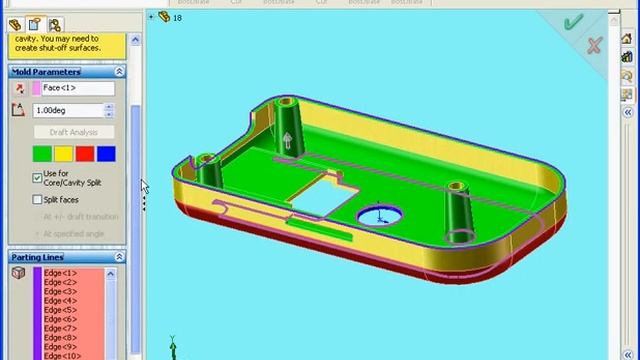Viewport: 640px width, 360px height.
Task: Click the draft angle icon
Action: click(x=18, y=110)
